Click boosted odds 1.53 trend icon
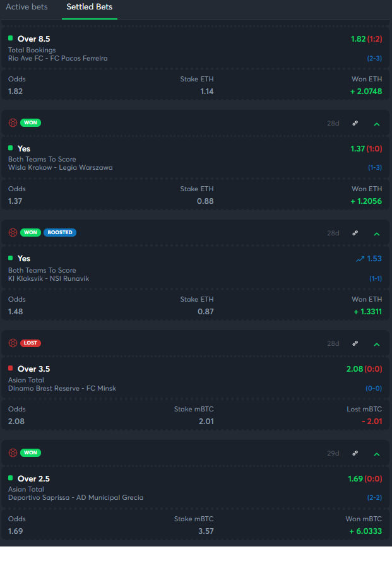This screenshot has height=561, width=392. 360,259
